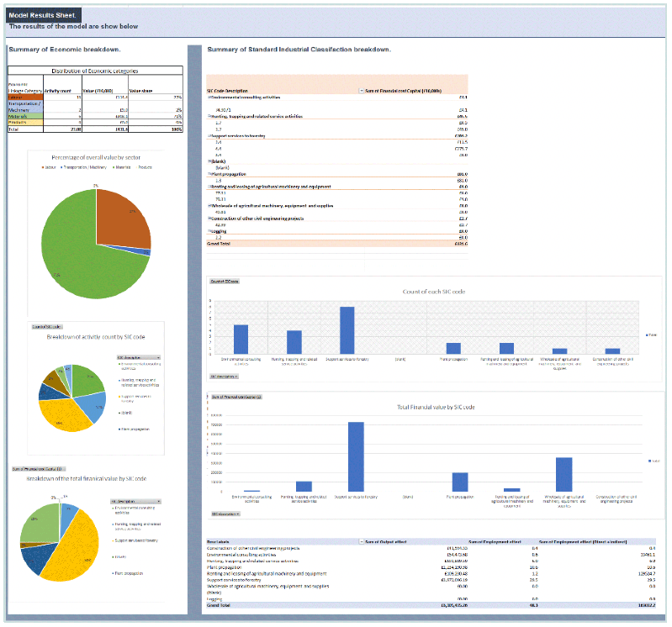Image resolution: width=672 pixels, height=627 pixels.
Task: Click the Percentage of overall value by sector title
Action: click(x=96, y=158)
